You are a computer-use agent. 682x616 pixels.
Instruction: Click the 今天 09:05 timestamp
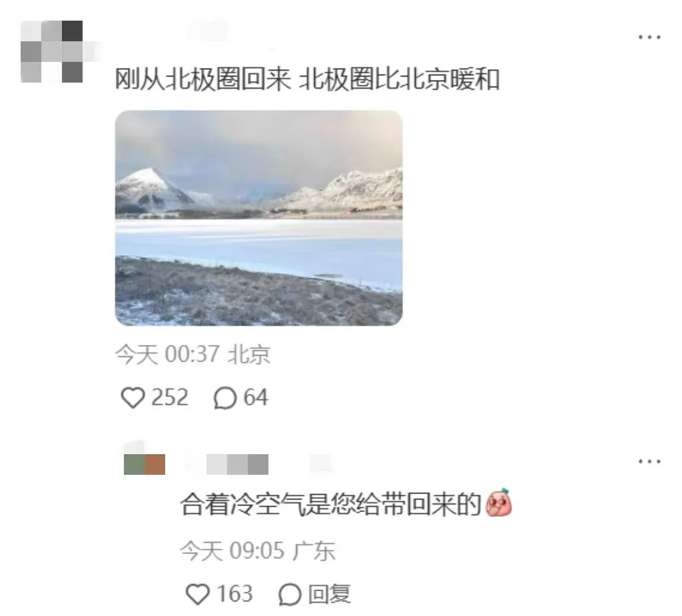click(x=232, y=551)
